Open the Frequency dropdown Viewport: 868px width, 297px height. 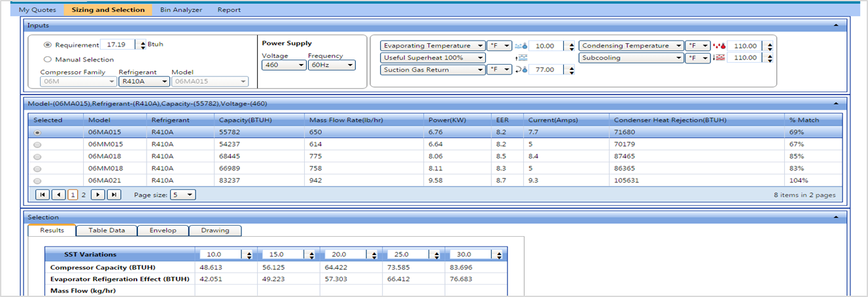click(332, 65)
